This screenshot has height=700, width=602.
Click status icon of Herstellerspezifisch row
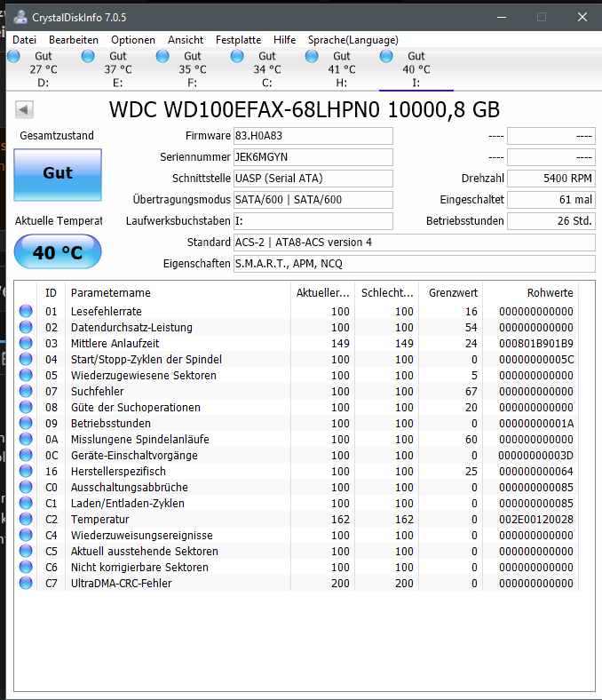(26, 471)
